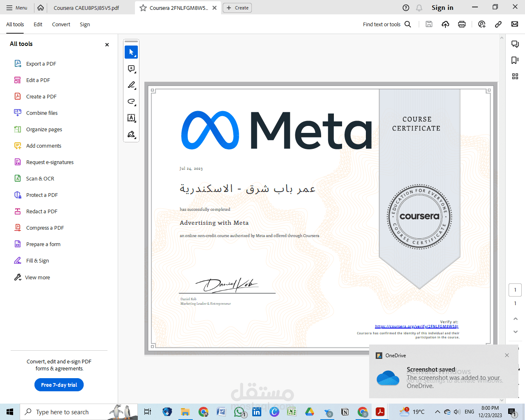
Task: Click the Save to cloud upload icon
Action: coord(445,24)
